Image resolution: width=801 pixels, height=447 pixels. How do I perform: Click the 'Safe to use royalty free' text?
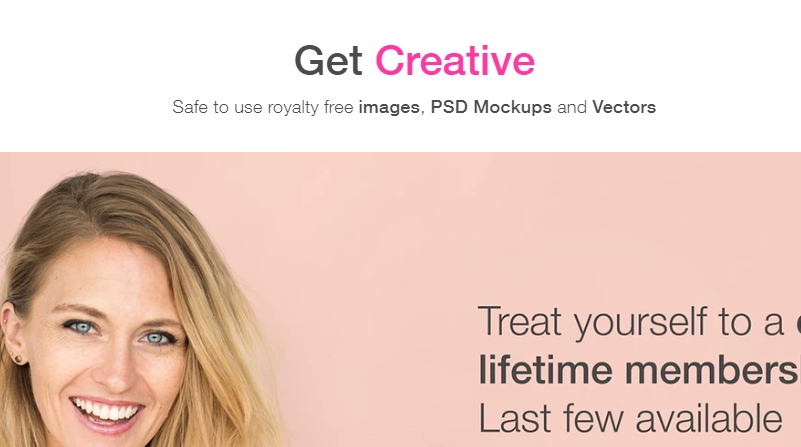tap(263, 107)
